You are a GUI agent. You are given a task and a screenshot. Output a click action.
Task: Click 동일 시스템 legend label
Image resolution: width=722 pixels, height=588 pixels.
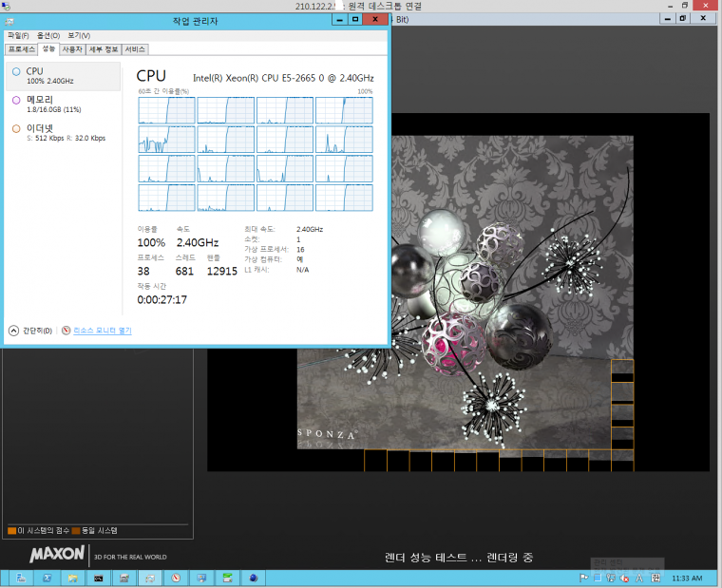(100, 530)
